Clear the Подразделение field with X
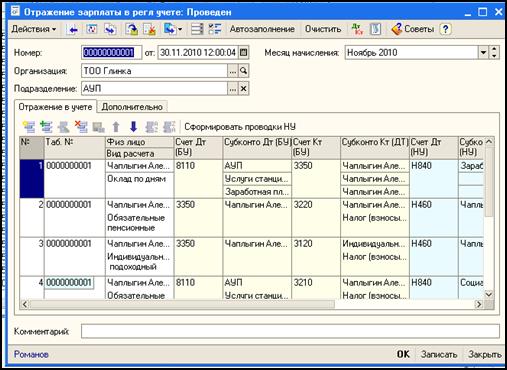The height and width of the screenshot is (370, 507). click(244, 89)
